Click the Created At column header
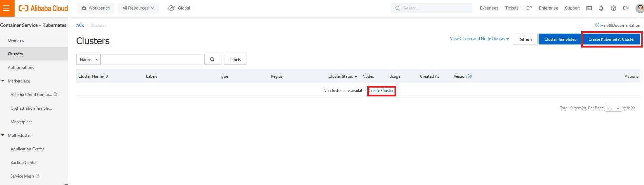The width and height of the screenshot is (644, 185). pos(429,76)
